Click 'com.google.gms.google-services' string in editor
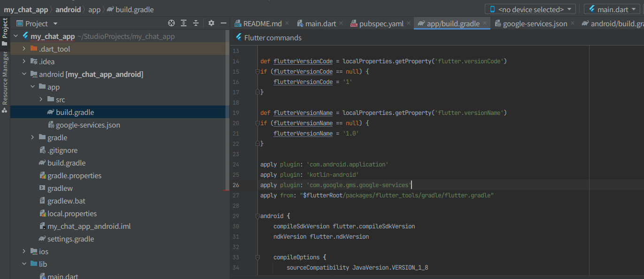This screenshot has height=279, width=644. tap(358, 185)
